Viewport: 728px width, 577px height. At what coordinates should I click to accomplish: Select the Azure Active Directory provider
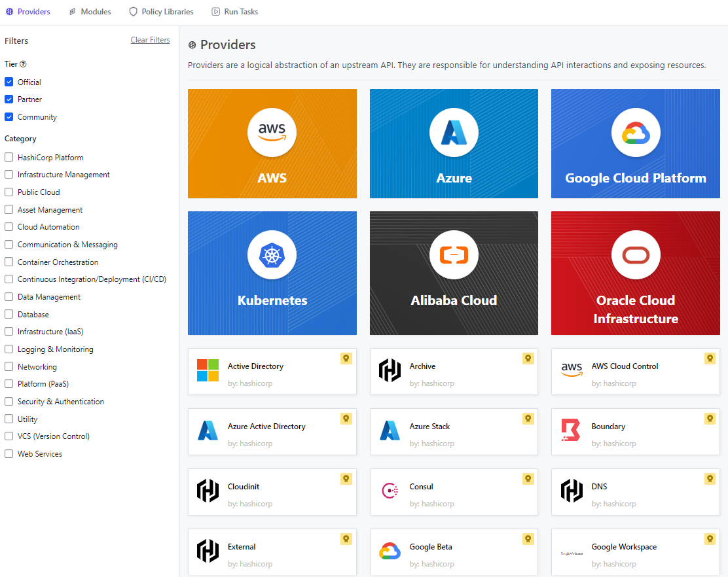(272, 432)
